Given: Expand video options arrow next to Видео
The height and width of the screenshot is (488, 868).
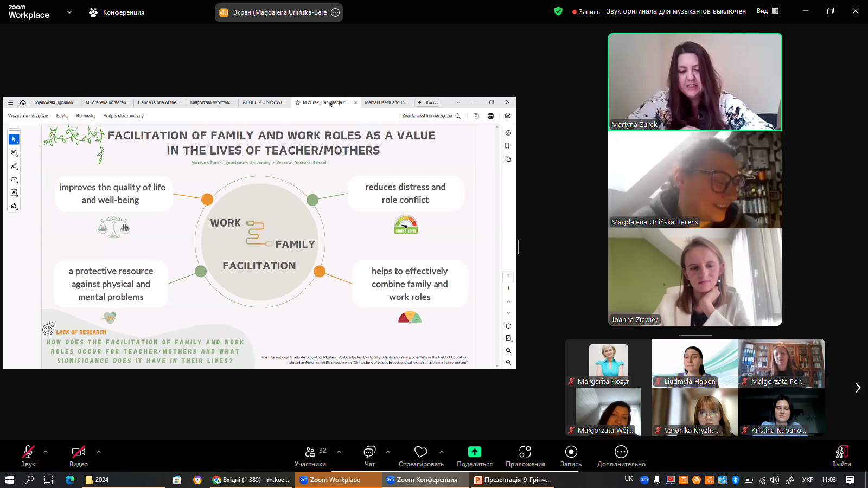Looking at the screenshot, I should (x=99, y=451).
